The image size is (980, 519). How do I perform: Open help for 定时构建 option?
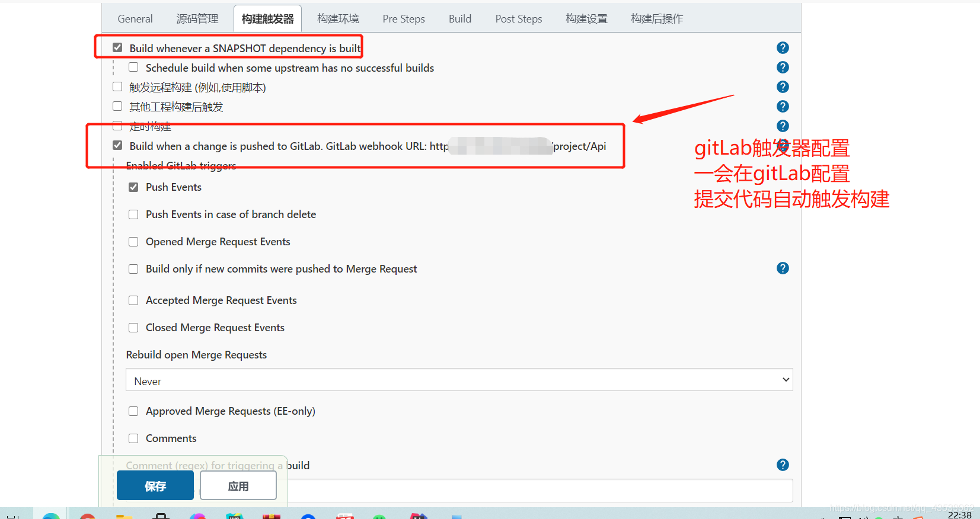[x=783, y=126]
